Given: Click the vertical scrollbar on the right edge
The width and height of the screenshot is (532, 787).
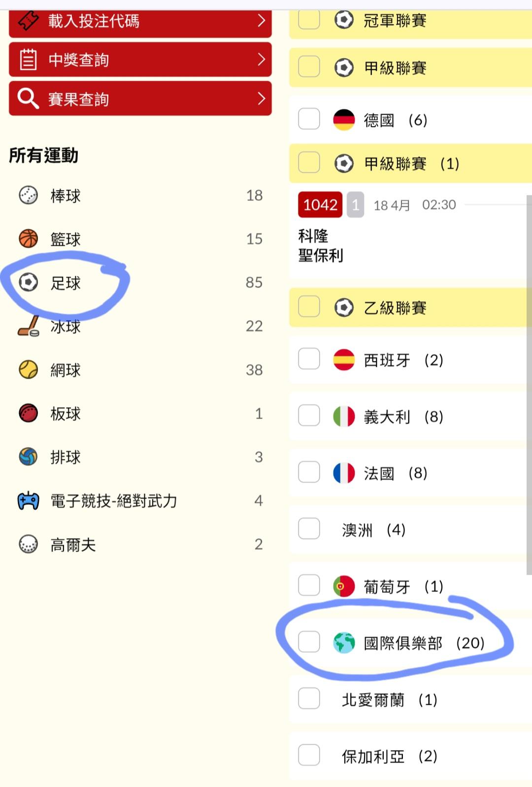Looking at the screenshot, I should 529,384.
